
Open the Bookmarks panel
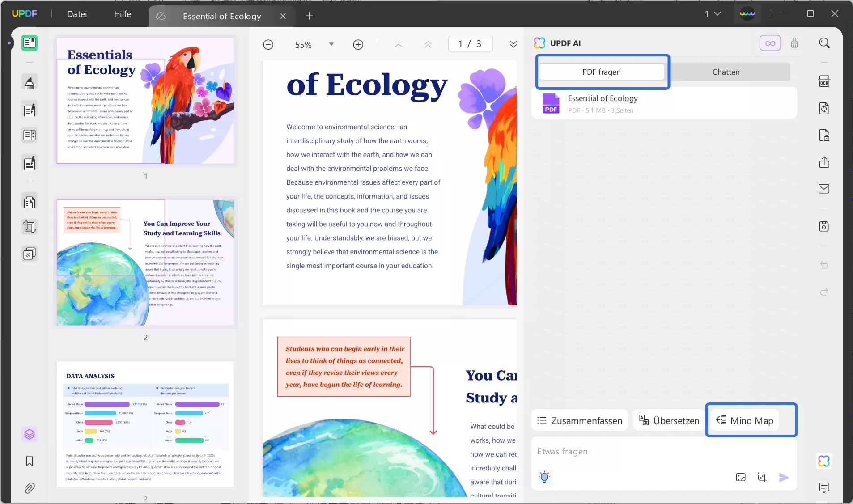click(x=30, y=461)
